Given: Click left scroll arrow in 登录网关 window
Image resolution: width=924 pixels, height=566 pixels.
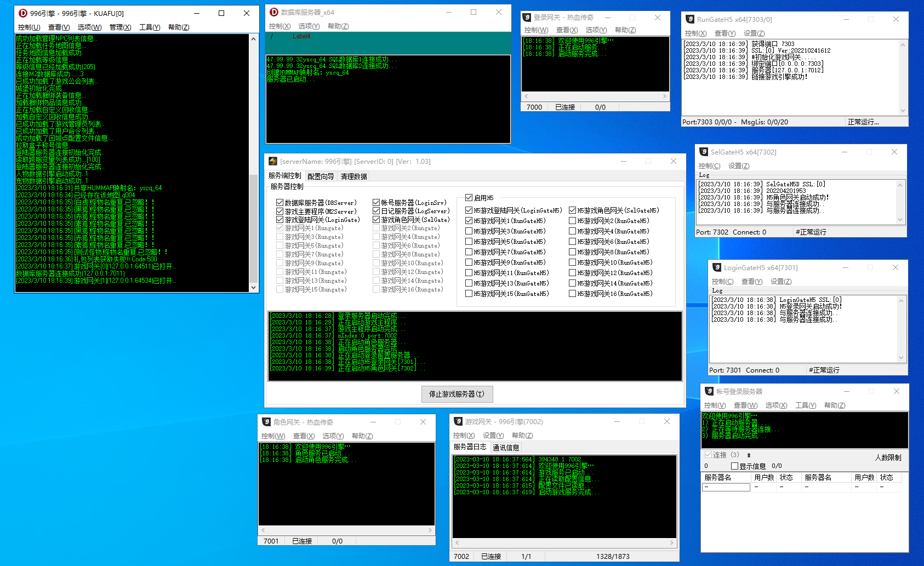Looking at the screenshot, I should pyautogui.click(x=526, y=96).
